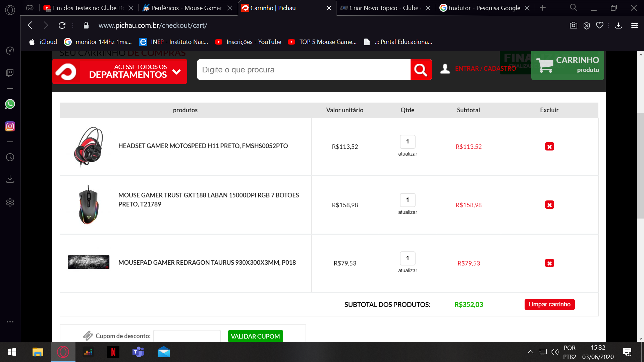Focus the Cupom de desconto field
Image resolution: width=644 pixels, height=362 pixels.
[187, 336]
